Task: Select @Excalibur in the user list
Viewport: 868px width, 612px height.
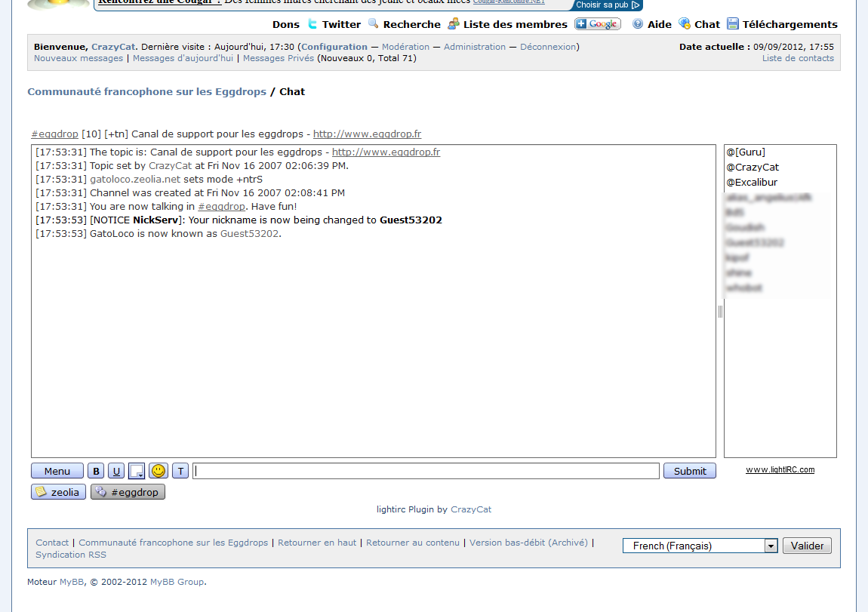Action: click(752, 182)
